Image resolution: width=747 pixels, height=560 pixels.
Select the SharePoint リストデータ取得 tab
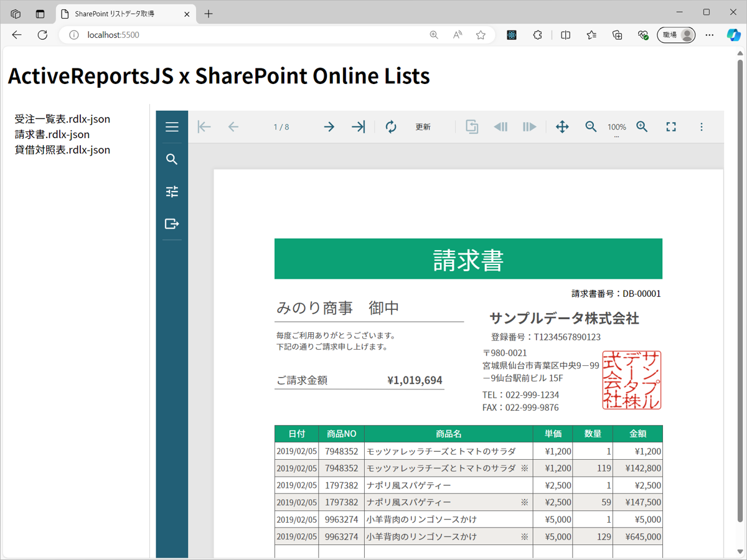tap(126, 14)
